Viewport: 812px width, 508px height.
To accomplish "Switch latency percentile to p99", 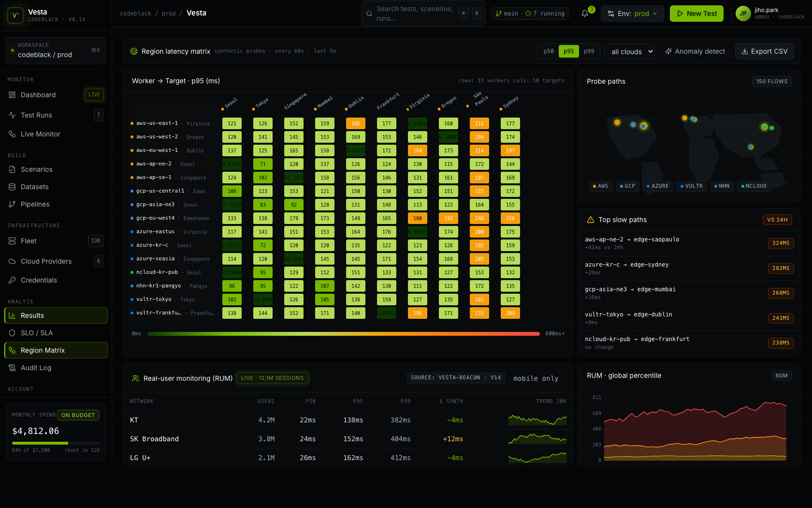I will click(589, 51).
